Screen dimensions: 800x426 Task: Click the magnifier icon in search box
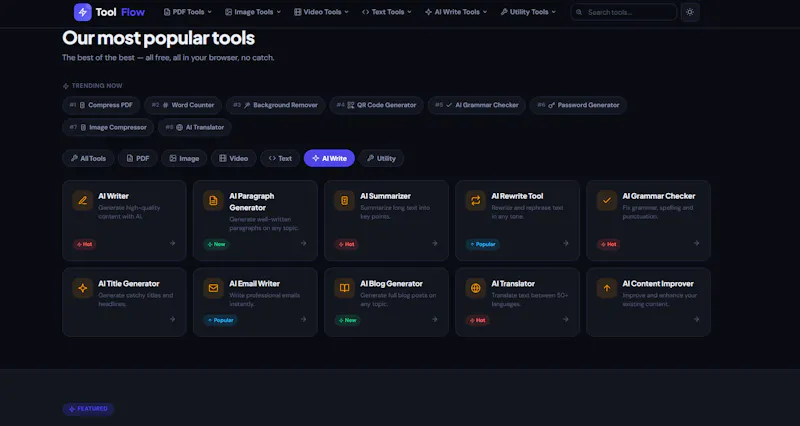579,12
